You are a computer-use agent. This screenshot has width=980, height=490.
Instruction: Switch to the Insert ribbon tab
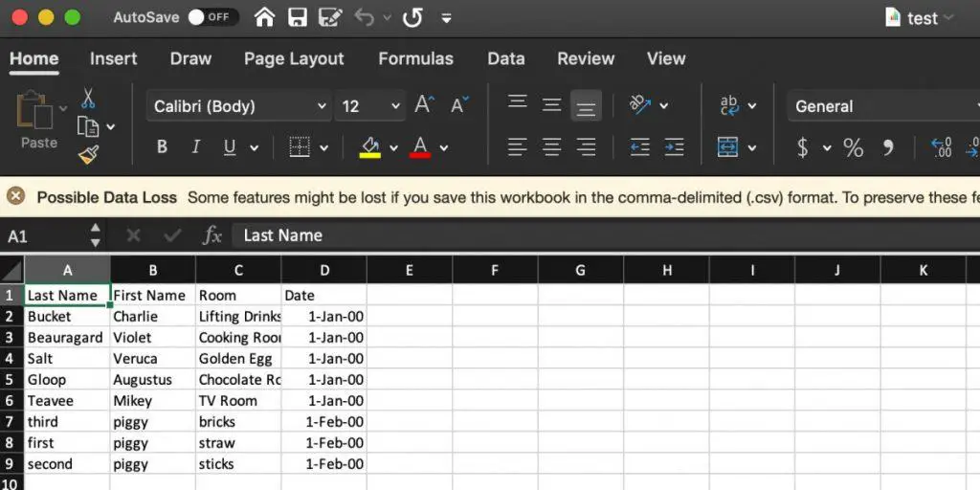tap(113, 58)
